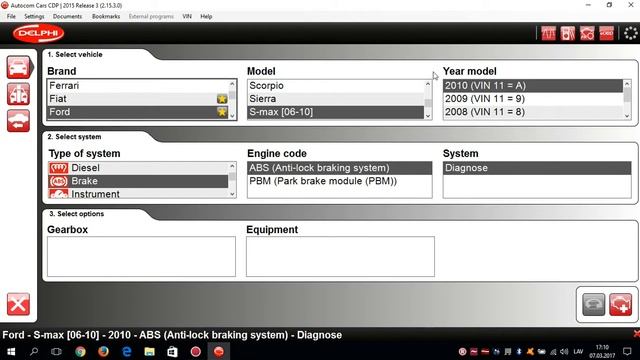This screenshot has width=640, height=360.
Task: Select Diesel type of system
Action: point(138,168)
